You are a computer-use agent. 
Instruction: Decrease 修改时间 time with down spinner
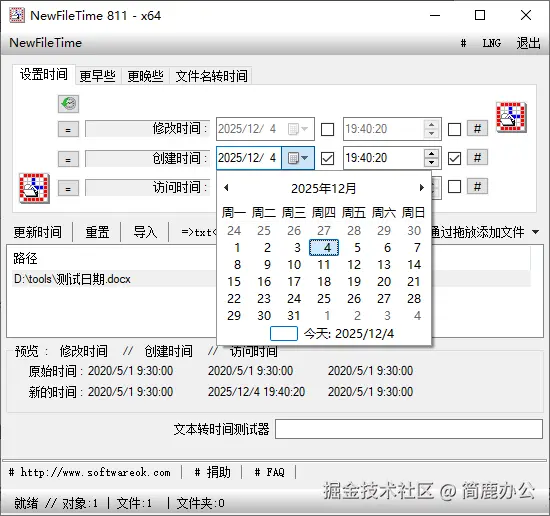tap(431, 133)
